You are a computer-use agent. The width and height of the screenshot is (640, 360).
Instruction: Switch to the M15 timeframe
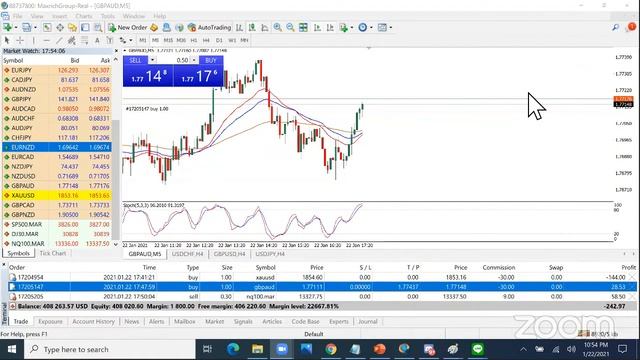click(168, 40)
